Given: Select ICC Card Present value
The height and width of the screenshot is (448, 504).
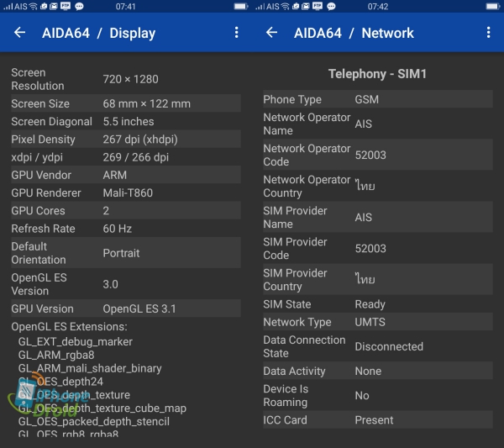Looking at the screenshot, I should 374,420.
